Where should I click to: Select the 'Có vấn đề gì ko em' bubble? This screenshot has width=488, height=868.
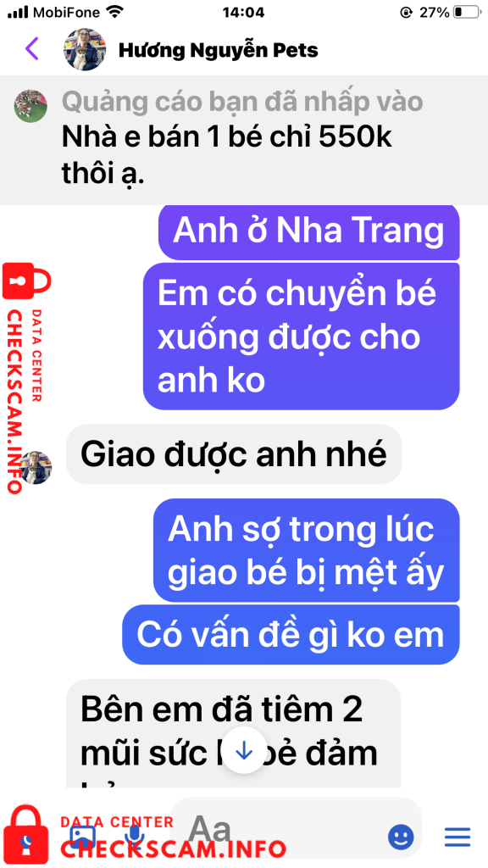coord(291,634)
